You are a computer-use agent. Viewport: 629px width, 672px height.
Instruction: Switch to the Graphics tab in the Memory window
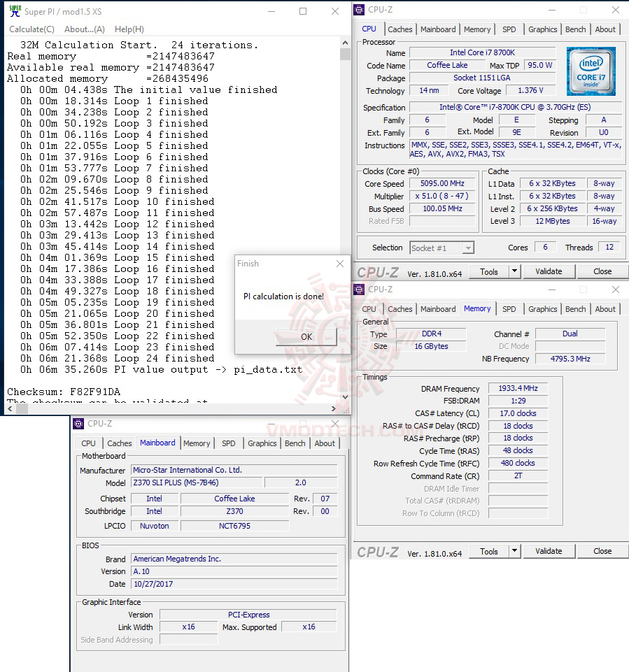click(x=542, y=308)
